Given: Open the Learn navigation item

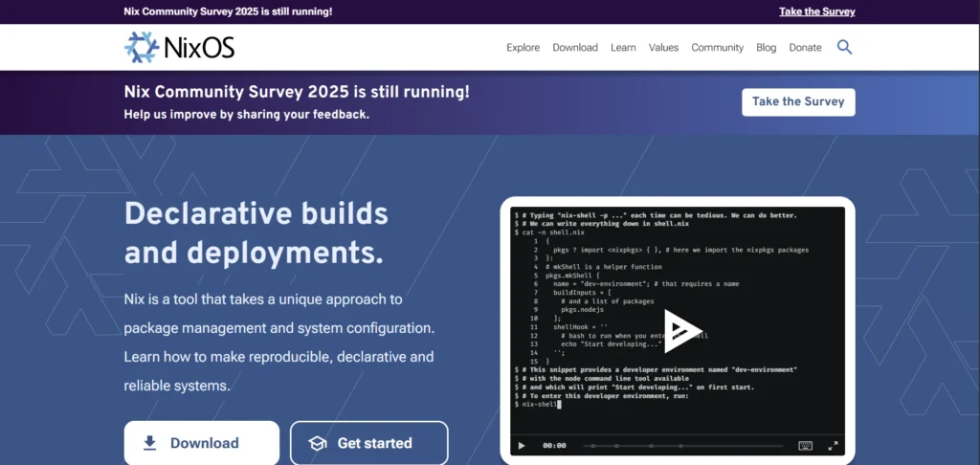Looking at the screenshot, I should pos(623,48).
